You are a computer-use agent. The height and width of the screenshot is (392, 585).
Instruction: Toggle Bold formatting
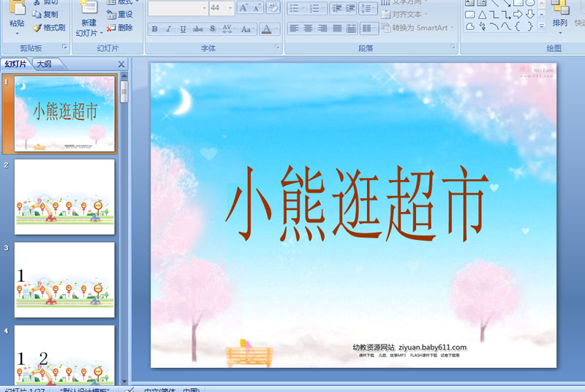[154, 29]
